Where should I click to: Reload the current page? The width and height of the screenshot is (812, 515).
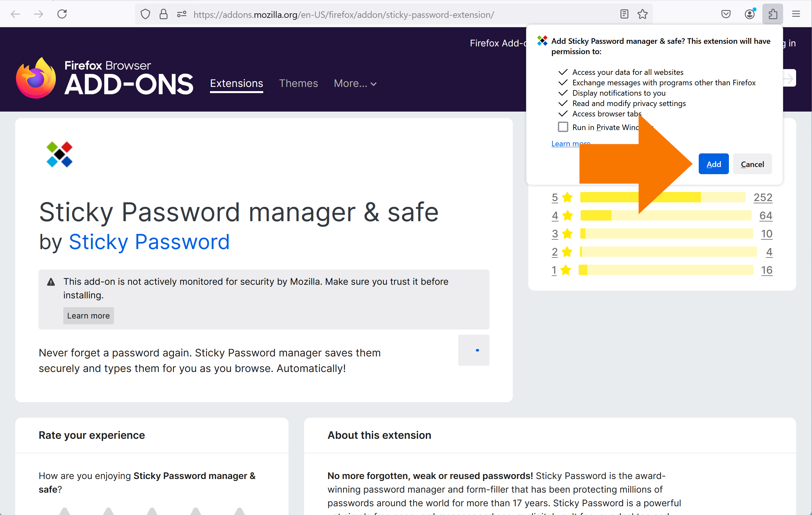[62, 14]
